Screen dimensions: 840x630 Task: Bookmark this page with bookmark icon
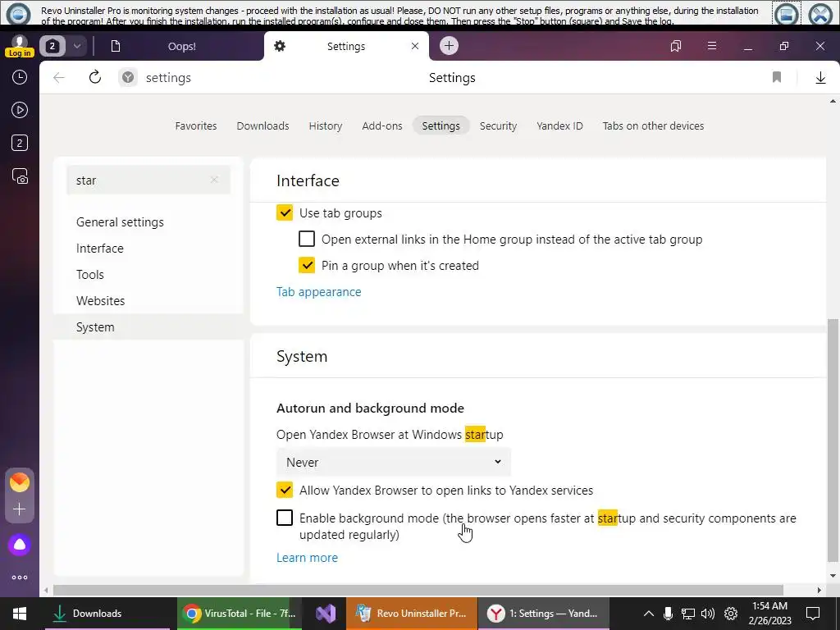pyautogui.click(x=777, y=78)
